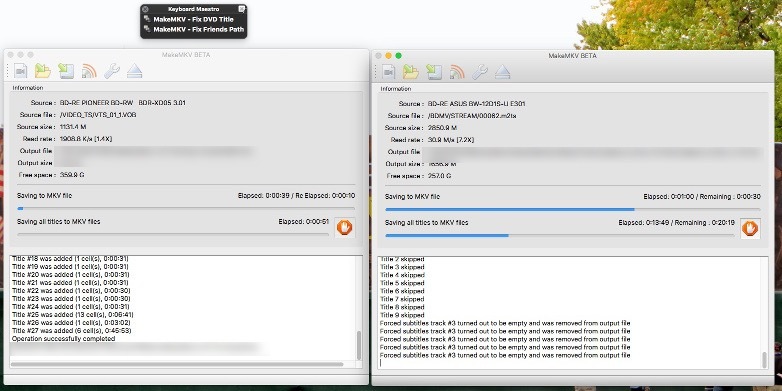This screenshot has width=782, height=391.
Task: Open Preferences wrench in left MakeMKV window
Action: [112, 71]
